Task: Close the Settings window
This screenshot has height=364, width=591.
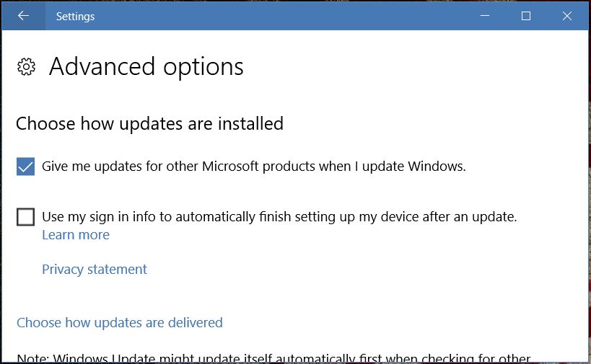Action: [566, 16]
